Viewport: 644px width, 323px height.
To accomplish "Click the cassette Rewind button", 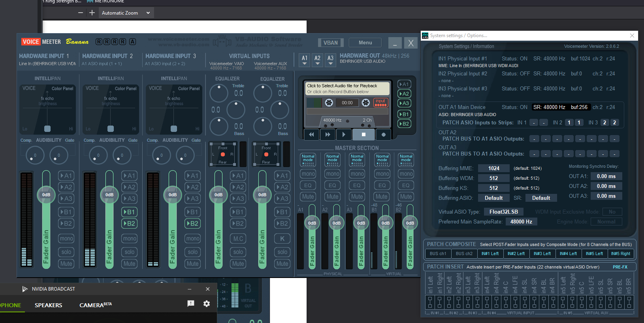I will tap(311, 135).
